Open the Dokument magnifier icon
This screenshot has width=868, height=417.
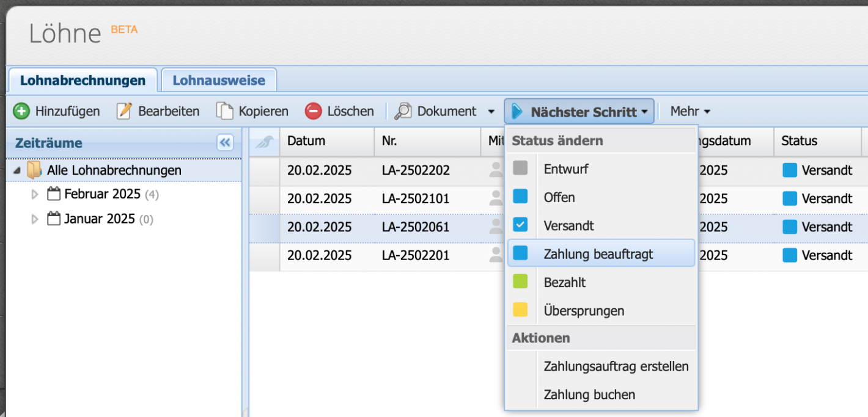click(402, 111)
